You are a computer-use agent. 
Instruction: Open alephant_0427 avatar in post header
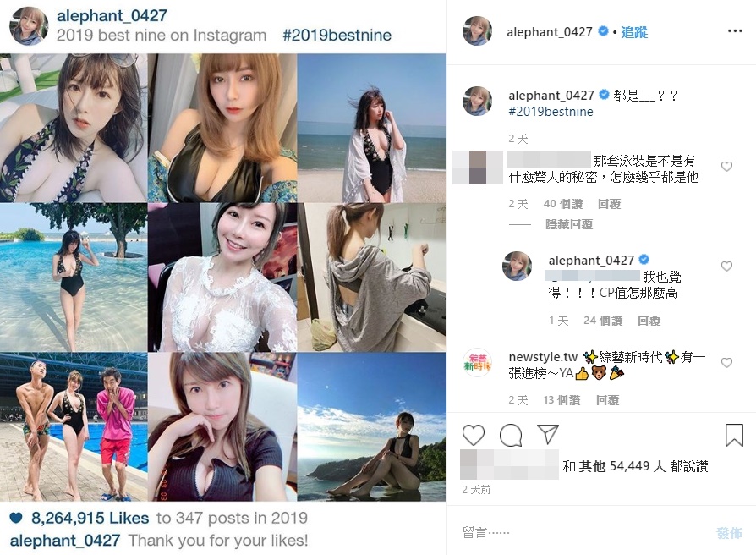pos(477,30)
